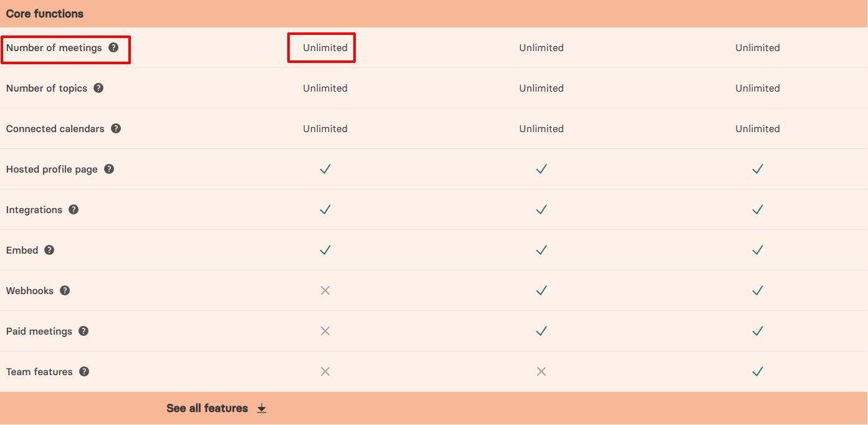Open the Integrations question mark icon
868x425 pixels.
(74, 209)
